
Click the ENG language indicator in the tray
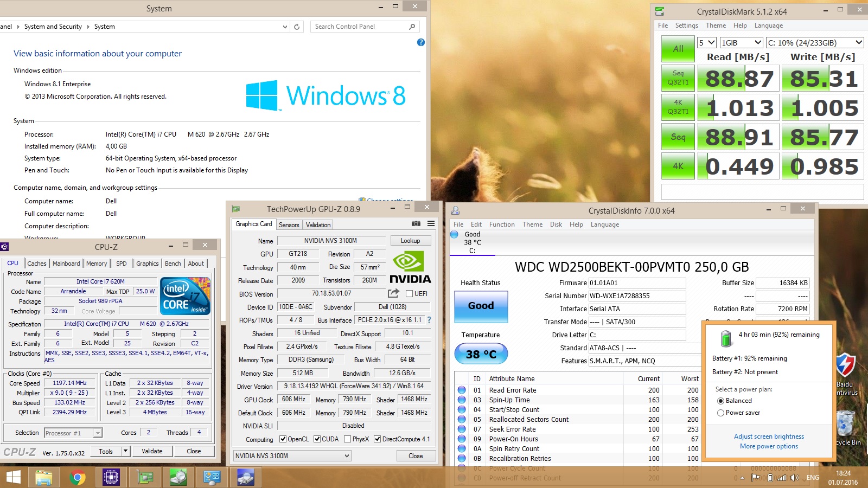pos(813,478)
